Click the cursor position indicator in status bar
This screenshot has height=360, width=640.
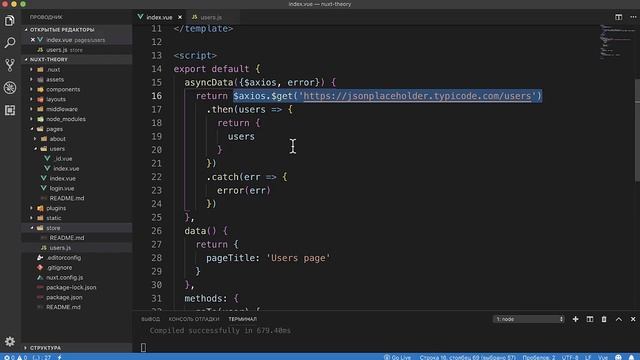click(x=467, y=357)
